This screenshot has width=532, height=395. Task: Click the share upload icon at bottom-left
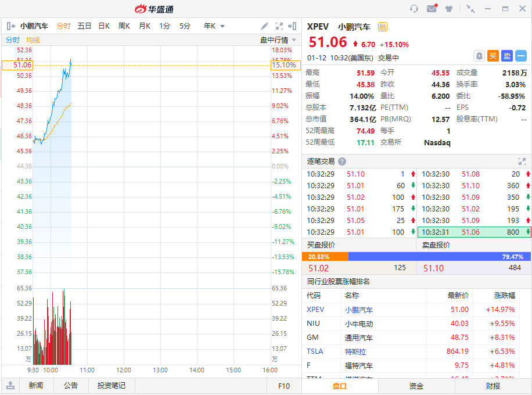[10, 385]
